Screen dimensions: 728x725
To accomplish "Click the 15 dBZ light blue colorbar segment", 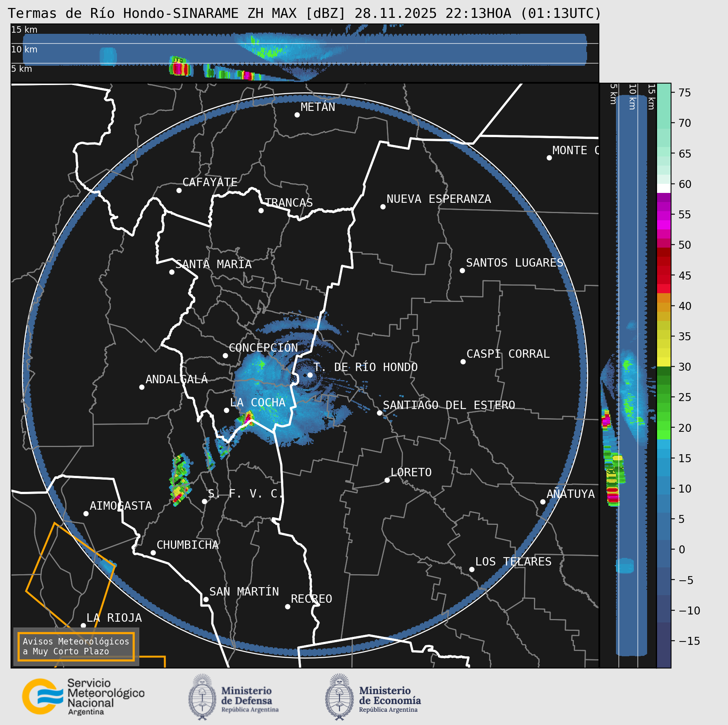I will pyautogui.click(x=664, y=453).
